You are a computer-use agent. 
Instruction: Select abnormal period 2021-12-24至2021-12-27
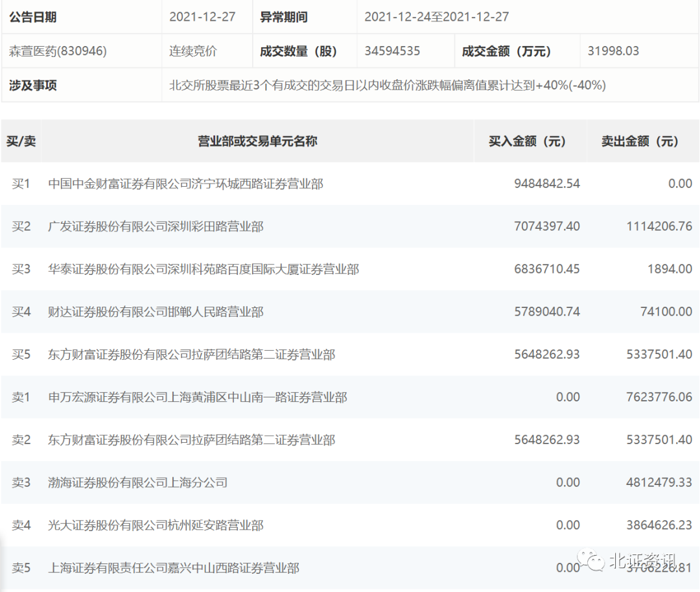click(x=437, y=17)
